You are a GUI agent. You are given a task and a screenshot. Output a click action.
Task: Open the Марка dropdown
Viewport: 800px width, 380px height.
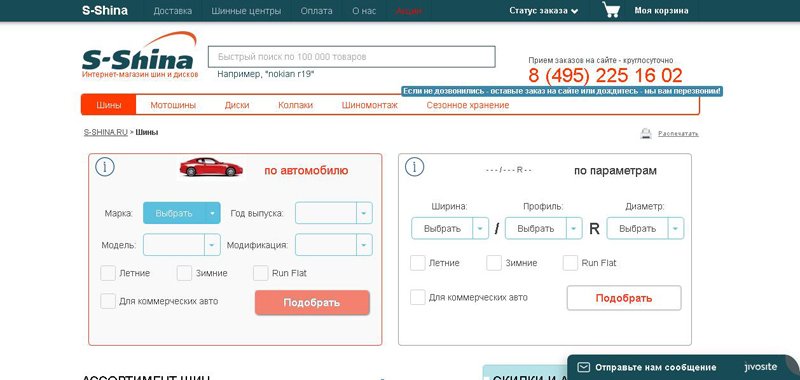point(182,213)
